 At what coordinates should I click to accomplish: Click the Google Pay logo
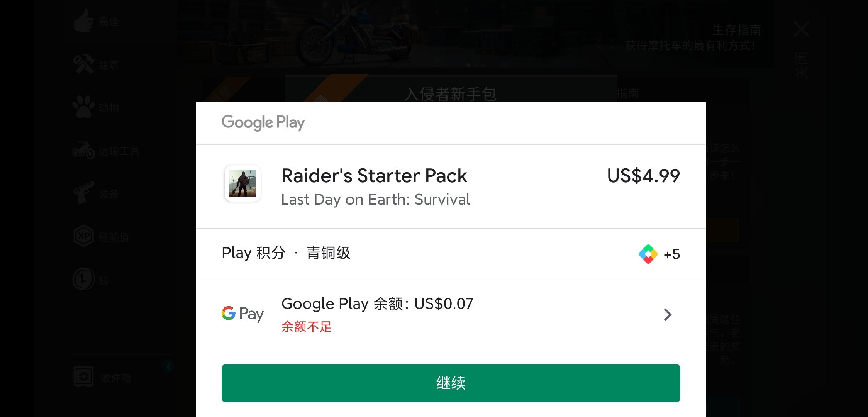[x=242, y=314]
